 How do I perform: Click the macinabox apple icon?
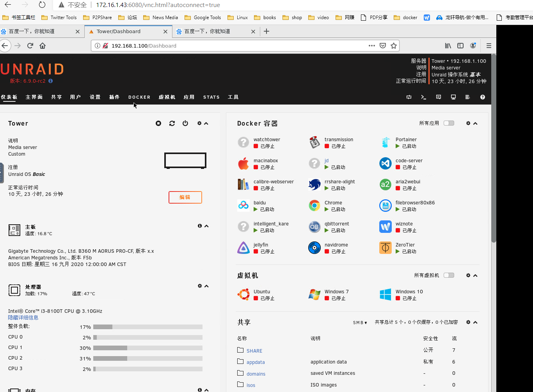click(x=243, y=163)
